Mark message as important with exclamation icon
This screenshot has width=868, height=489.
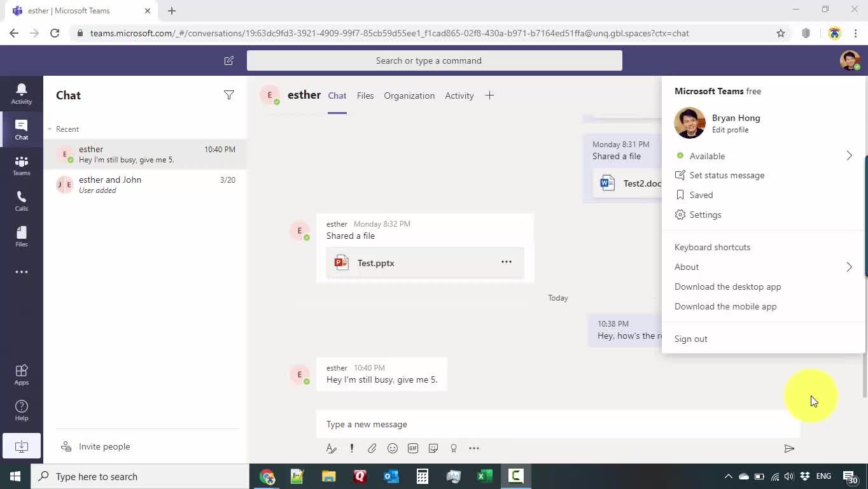pos(351,448)
